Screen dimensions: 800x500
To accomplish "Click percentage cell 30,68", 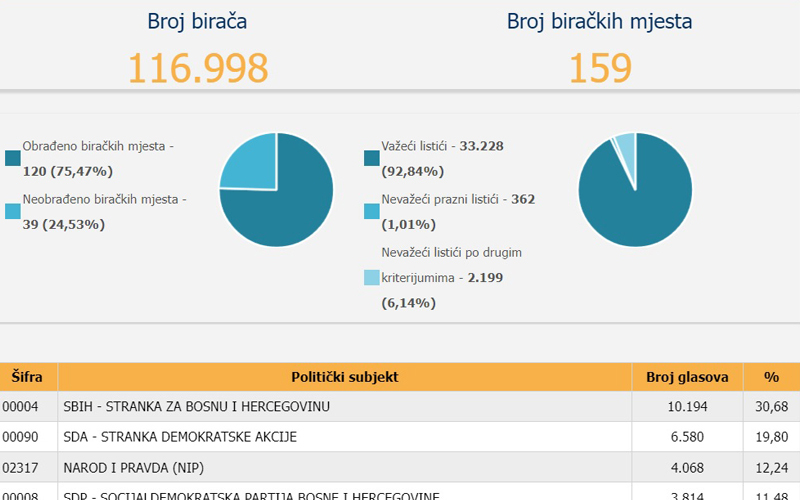I will tap(771, 407).
